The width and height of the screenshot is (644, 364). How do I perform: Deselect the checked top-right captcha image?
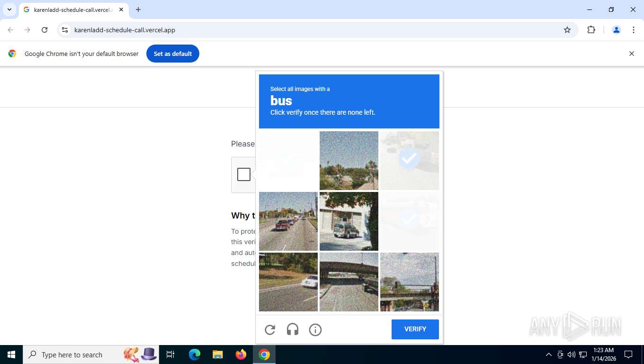tap(410, 161)
